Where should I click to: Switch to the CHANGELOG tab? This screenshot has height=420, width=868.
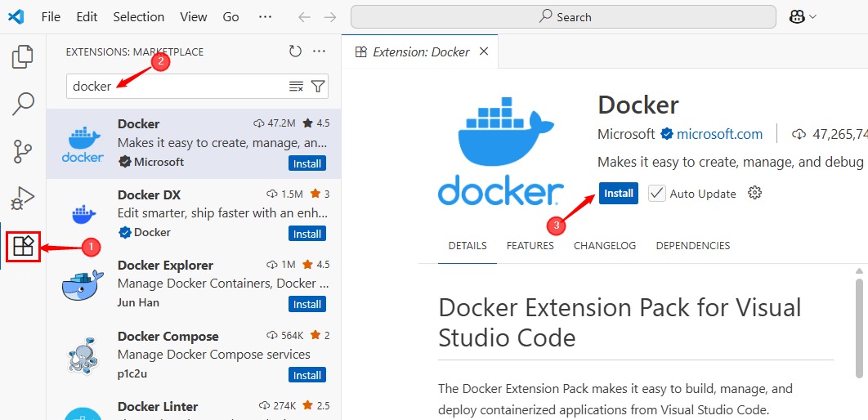[x=605, y=245]
